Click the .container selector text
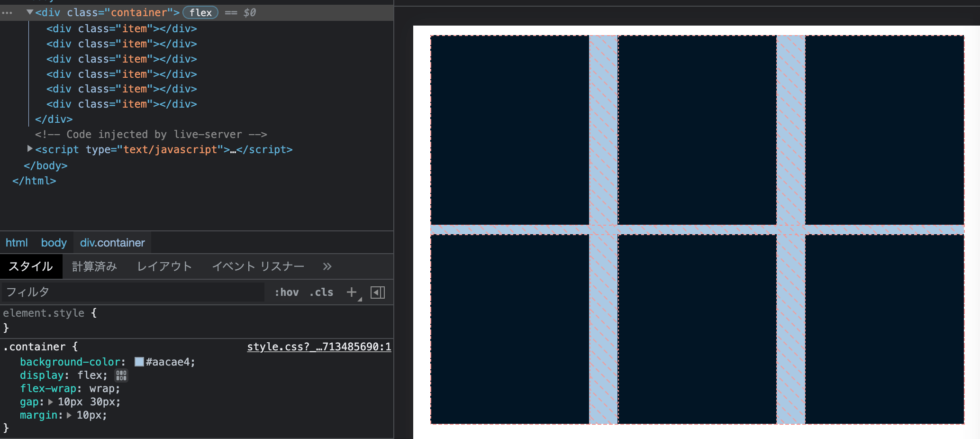This screenshot has height=439, width=980. point(35,347)
